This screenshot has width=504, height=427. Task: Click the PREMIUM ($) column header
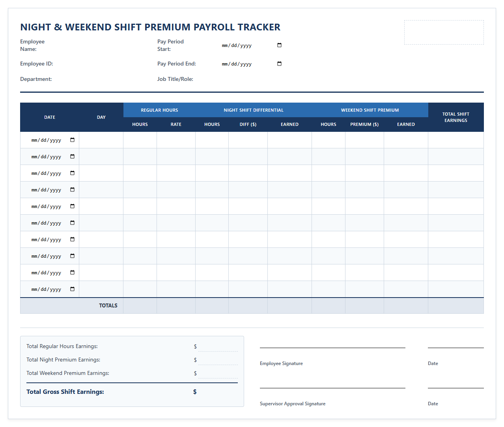point(364,124)
